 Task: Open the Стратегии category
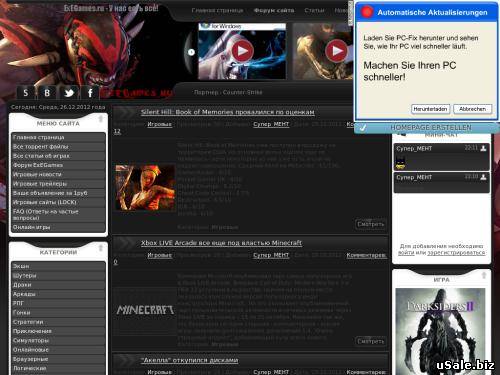tap(58, 322)
